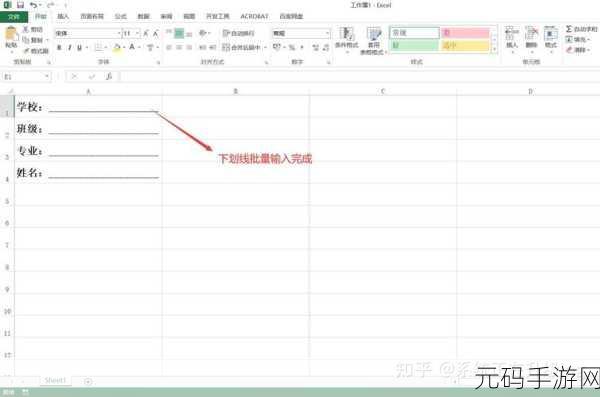
Task: Toggle Bold formatting
Action: [x=59, y=47]
